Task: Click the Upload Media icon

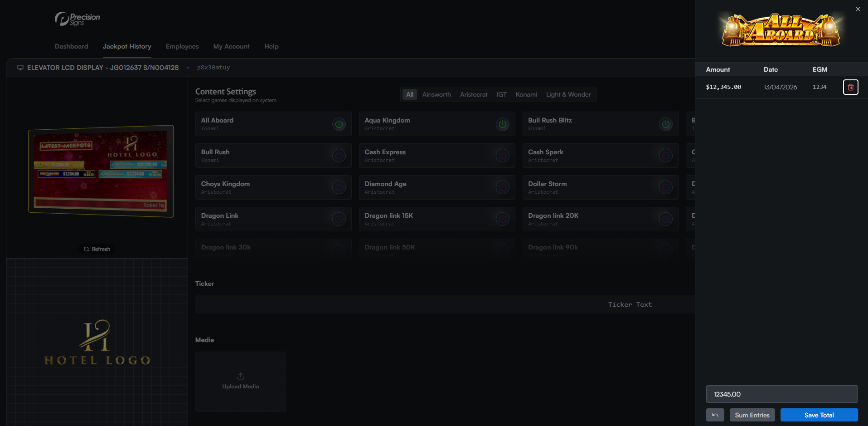Action: tap(241, 376)
